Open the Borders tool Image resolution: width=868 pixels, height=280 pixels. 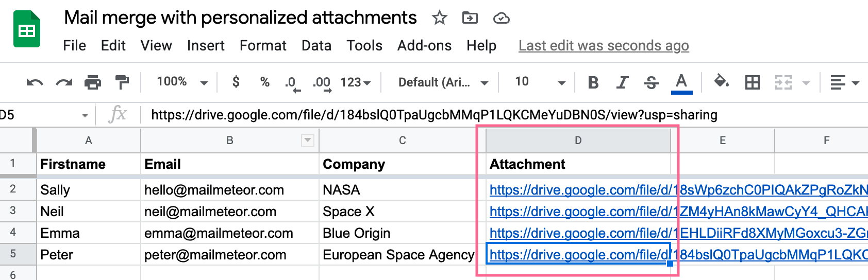752,82
